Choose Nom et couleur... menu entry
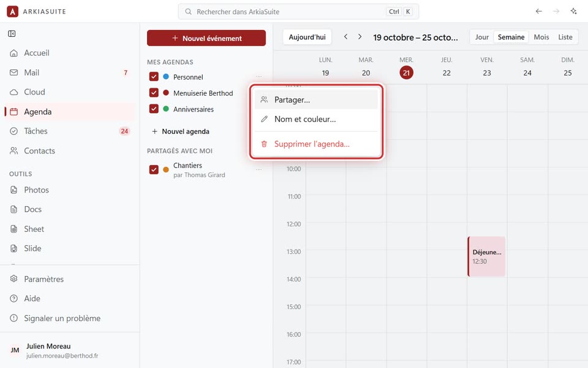 pos(316,119)
